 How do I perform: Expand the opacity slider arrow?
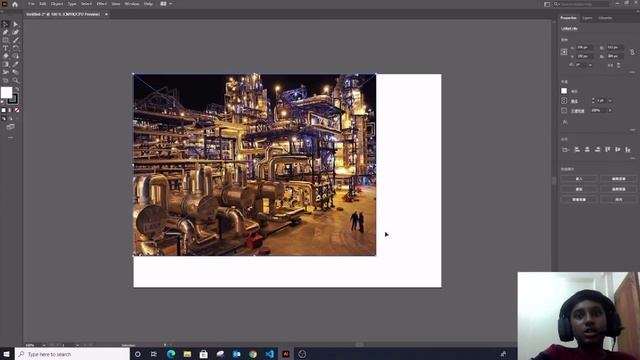pyautogui.click(x=610, y=110)
